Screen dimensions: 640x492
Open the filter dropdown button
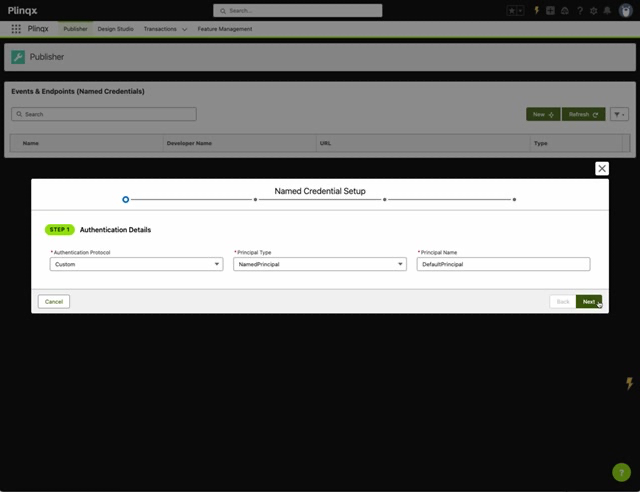point(619,114)
